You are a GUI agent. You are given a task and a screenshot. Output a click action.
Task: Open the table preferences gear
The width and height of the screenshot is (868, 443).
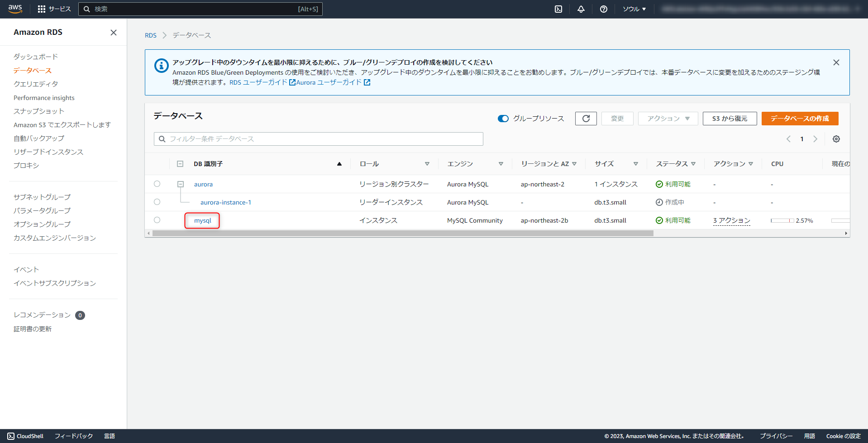click(836, 139)
